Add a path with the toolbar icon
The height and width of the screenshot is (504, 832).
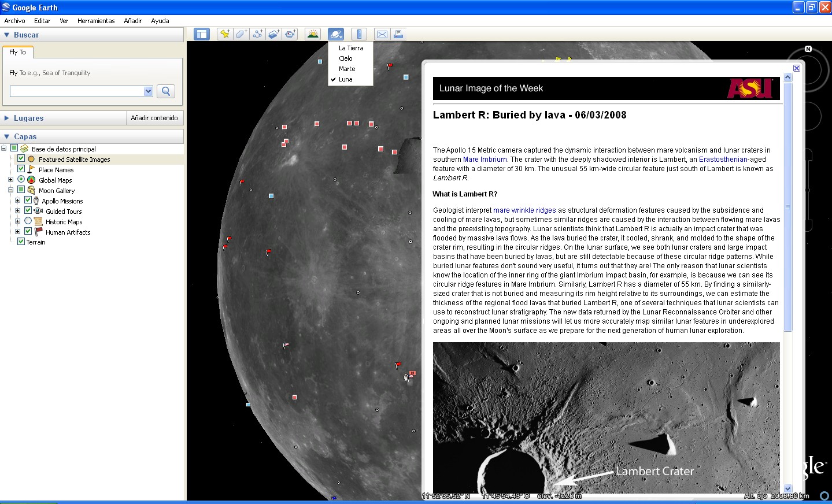click(x=257, y=34)
